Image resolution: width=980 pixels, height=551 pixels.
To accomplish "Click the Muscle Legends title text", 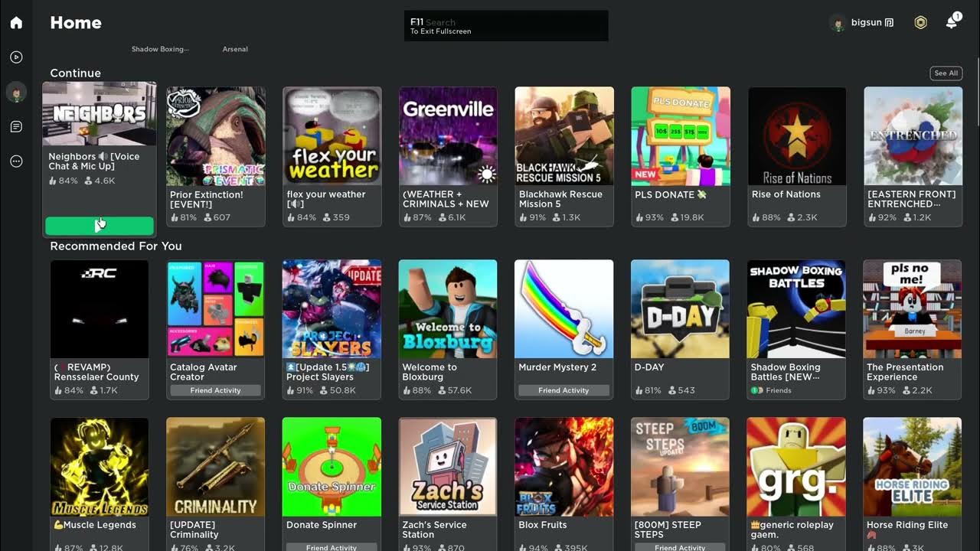I will pos(95,525).
